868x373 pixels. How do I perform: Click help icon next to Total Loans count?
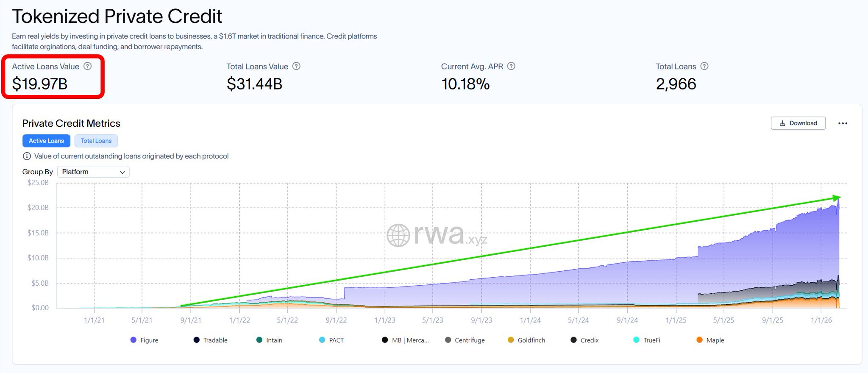click(x=704, y=66)
